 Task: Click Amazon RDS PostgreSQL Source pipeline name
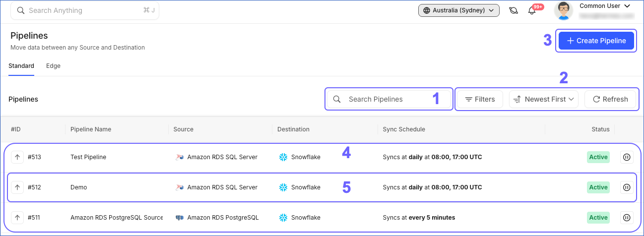click(117, 218)
